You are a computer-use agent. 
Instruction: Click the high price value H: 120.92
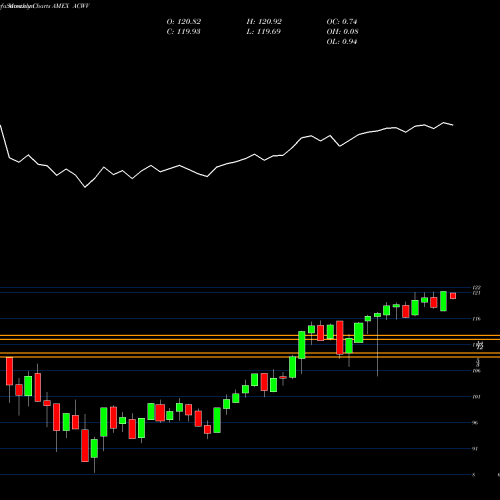pos(264,22)
